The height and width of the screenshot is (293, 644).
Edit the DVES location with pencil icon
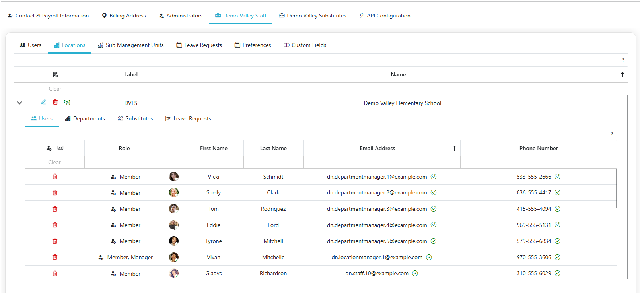click(x=43, y=102)
